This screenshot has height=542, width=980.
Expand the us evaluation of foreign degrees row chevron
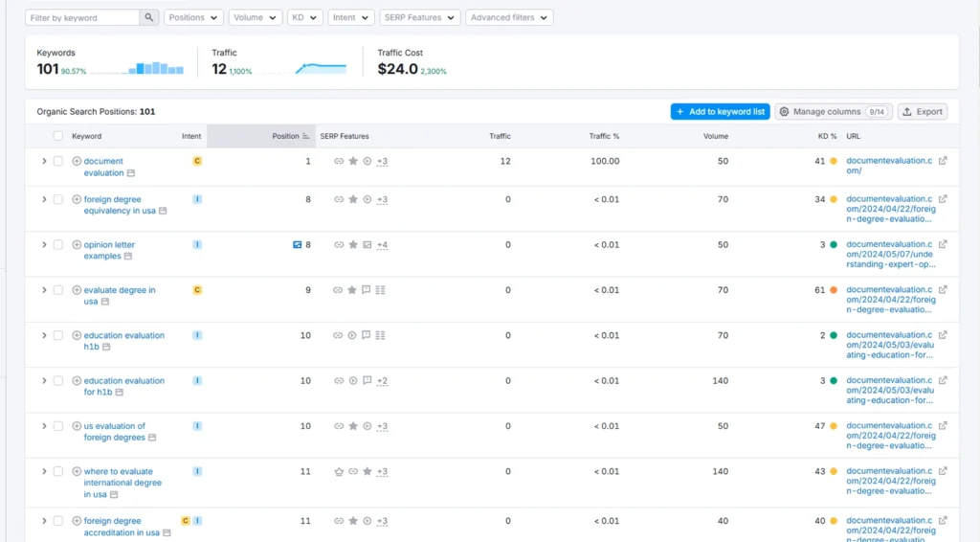[x=44, y=426]
